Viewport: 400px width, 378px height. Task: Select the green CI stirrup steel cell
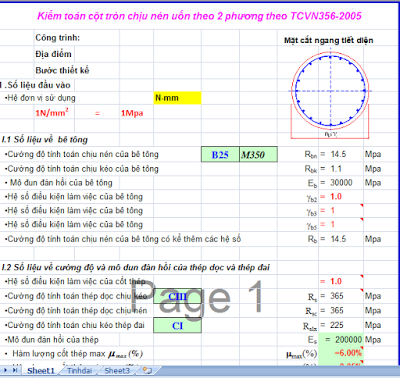point(177,325)
